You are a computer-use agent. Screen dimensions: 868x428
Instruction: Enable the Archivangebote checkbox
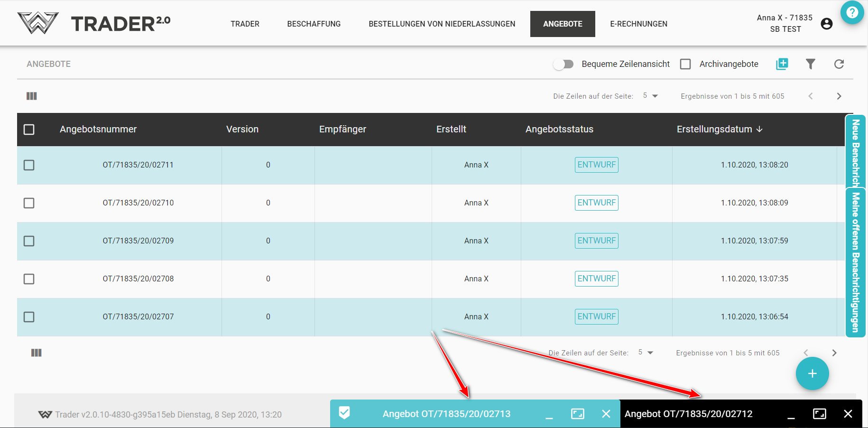pos(685,64)
